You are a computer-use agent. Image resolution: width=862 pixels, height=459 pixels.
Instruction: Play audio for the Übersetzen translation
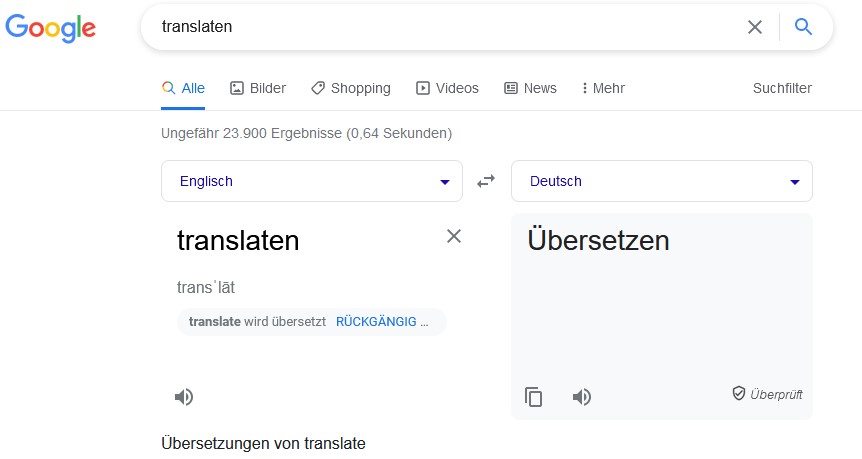tap(582, 397)
